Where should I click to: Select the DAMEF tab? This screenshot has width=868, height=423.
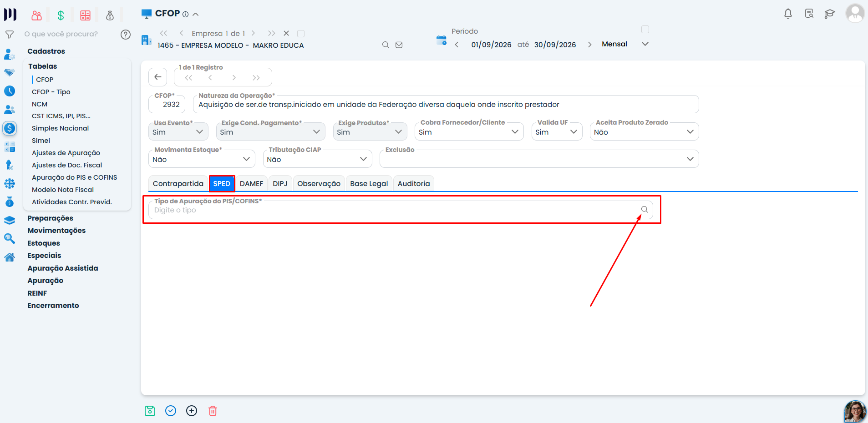pyautogui.click(x=251, y=184)
